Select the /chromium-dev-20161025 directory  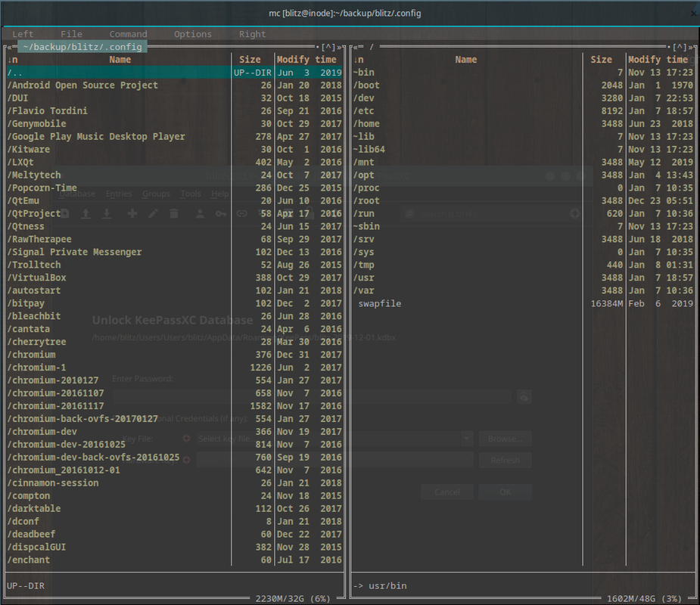coord(175,445)
